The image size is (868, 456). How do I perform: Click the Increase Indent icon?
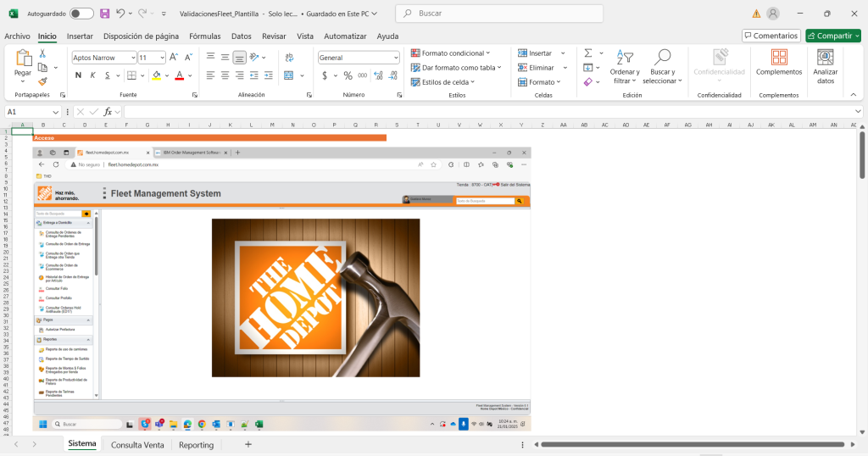point(269,75)
